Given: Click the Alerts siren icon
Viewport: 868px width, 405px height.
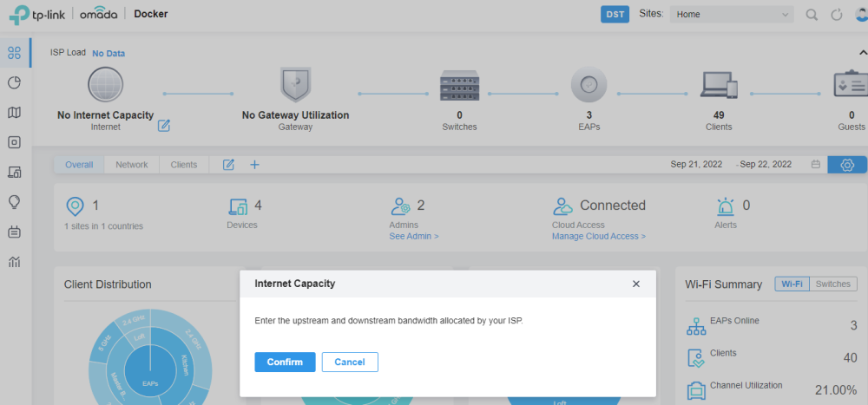Looking at the screenshot, I should (725, 206).
